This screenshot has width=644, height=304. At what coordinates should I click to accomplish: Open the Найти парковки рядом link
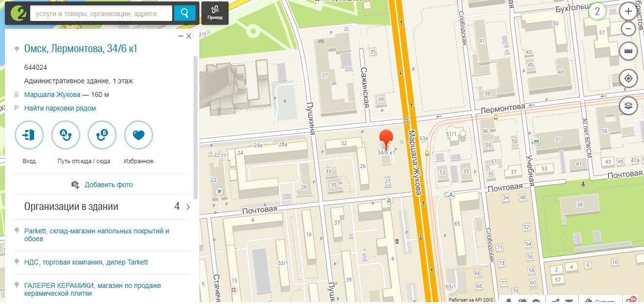(x=60, y=108)
